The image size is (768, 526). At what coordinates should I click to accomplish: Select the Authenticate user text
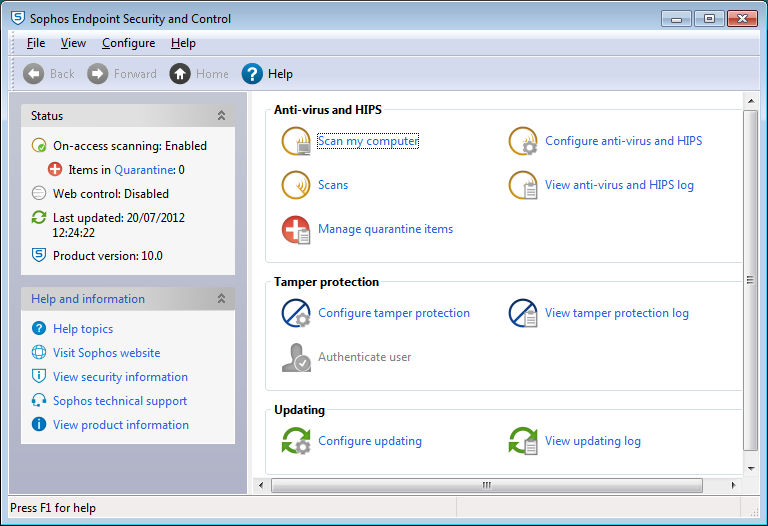point(364,357)
